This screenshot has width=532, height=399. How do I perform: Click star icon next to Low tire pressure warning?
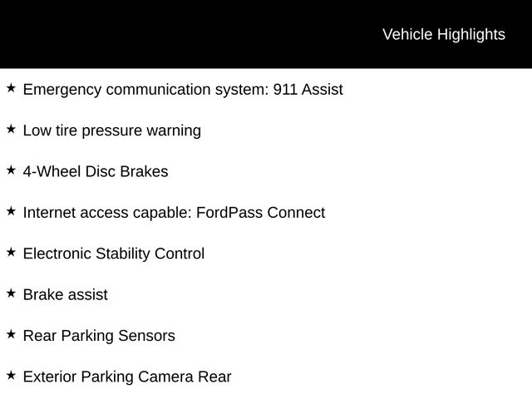click(11, 130)
